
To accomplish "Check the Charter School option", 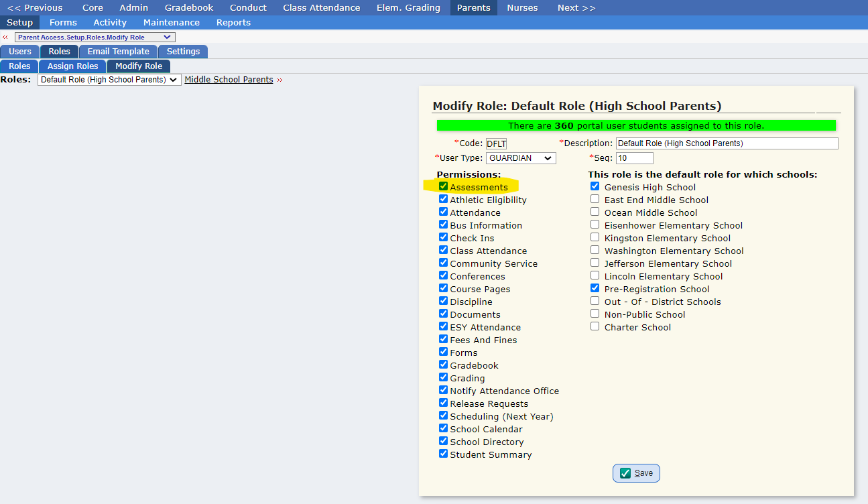I will [595, 326].
